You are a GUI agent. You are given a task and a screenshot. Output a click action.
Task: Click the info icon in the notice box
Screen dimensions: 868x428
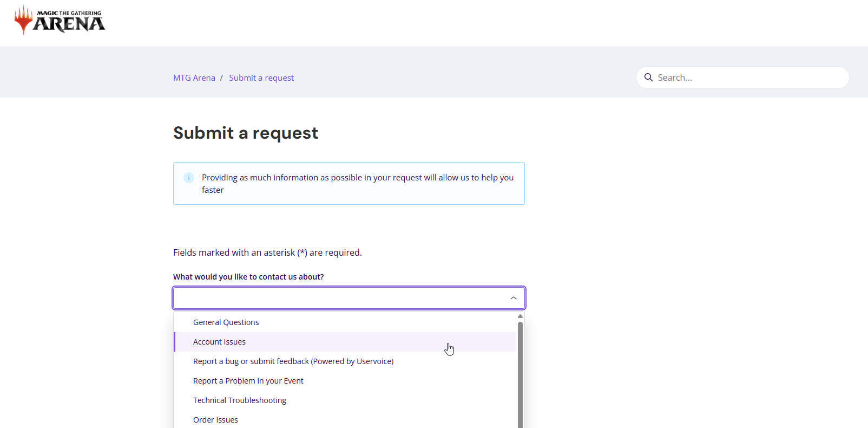(x=189, y=178)
